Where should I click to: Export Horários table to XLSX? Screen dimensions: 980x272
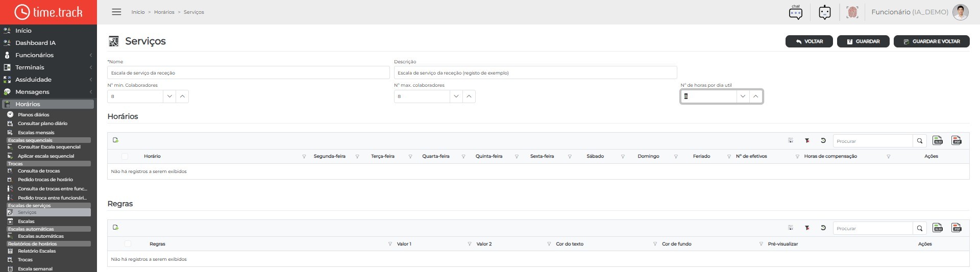tap(938, 140)
